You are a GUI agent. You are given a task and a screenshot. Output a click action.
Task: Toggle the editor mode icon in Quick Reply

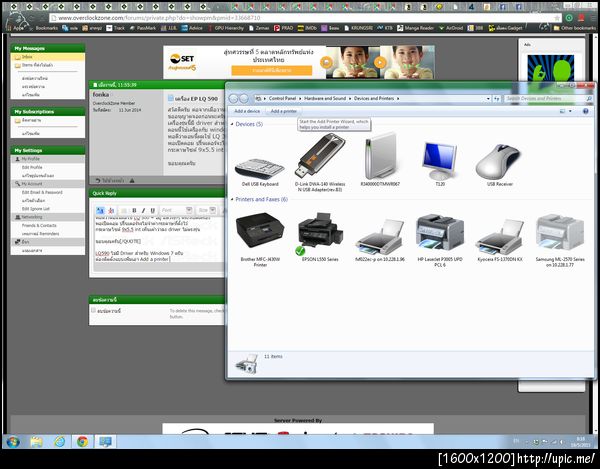(x=100, y=210)
